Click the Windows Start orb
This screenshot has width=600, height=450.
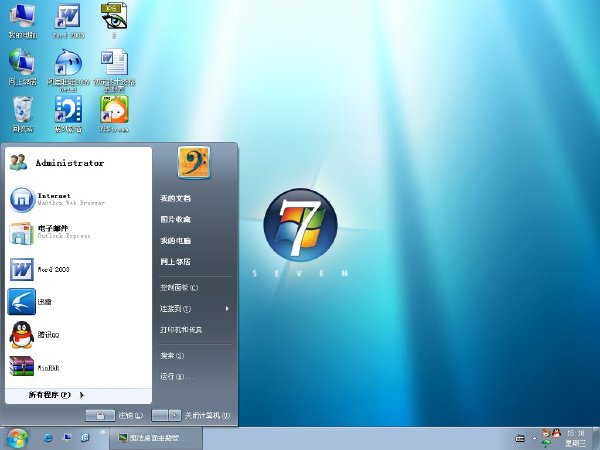[17, 439]
